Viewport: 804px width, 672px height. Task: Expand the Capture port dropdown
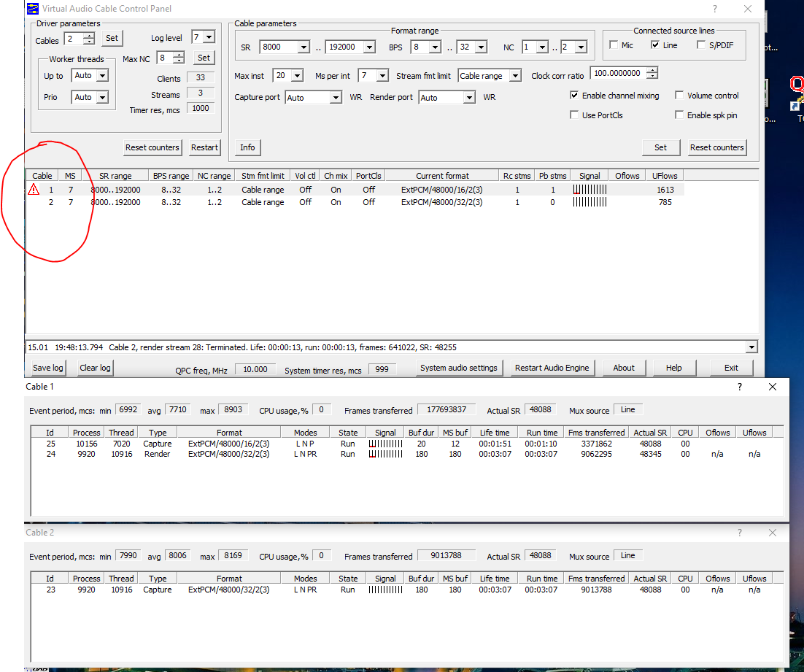(x=335, y=98)
